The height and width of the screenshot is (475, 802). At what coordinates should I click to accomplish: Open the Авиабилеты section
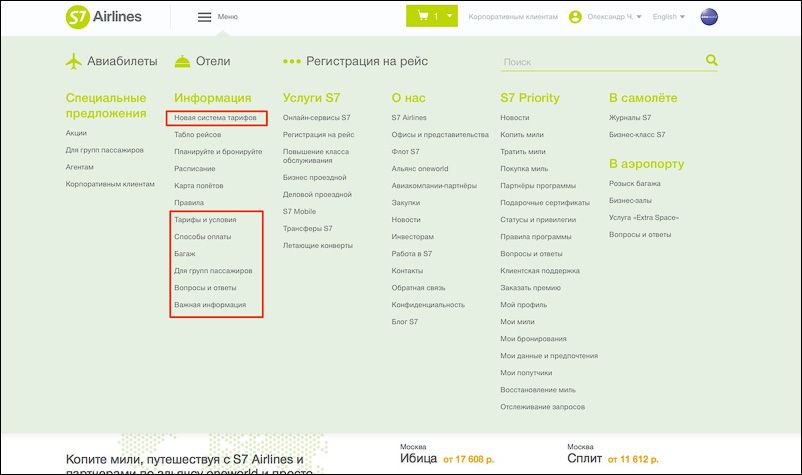point(122,61)
